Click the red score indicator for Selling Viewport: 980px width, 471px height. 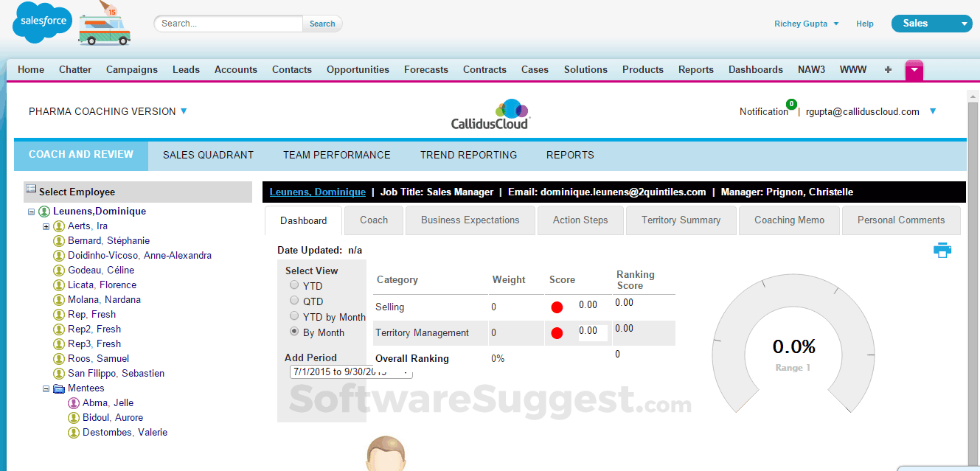click(x=557, y=307)
